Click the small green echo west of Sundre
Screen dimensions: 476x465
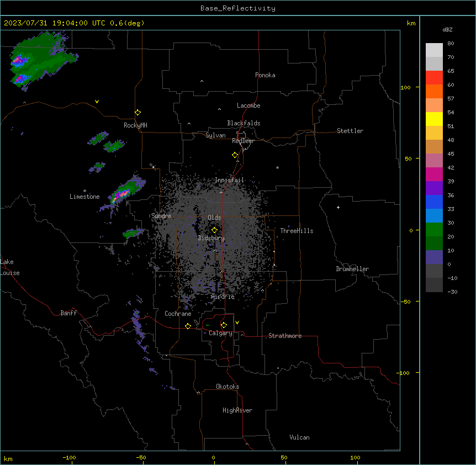[133, 233]
